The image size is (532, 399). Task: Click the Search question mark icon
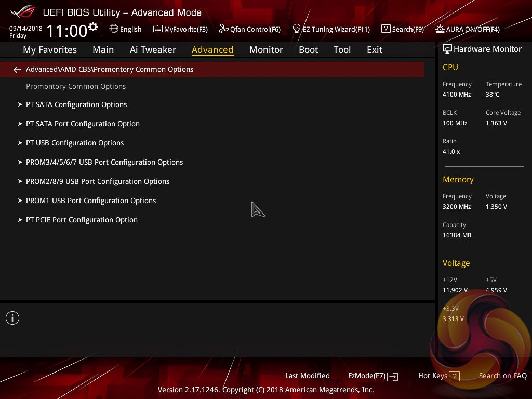(386, 29)
